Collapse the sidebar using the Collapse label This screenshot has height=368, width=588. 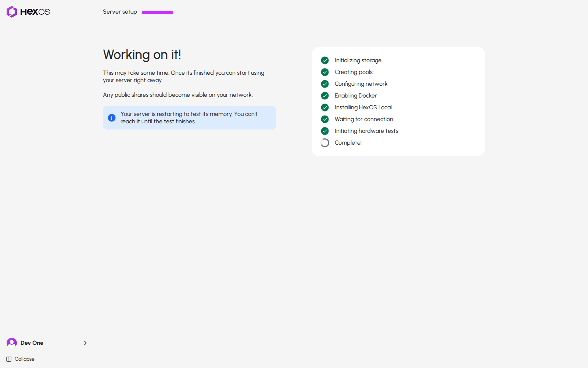click(25, 359)
